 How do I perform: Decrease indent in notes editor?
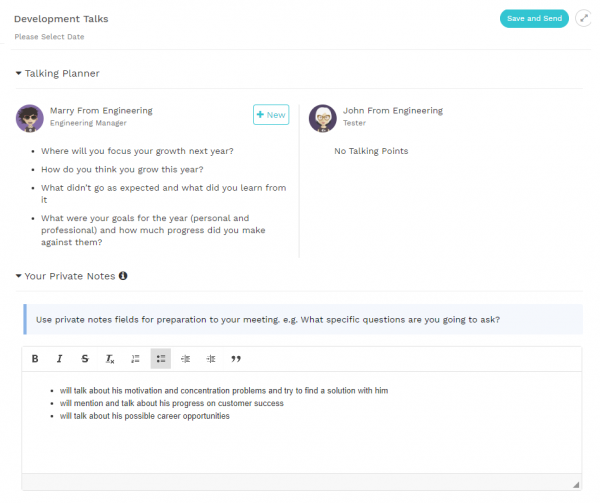tap(185, 359)
